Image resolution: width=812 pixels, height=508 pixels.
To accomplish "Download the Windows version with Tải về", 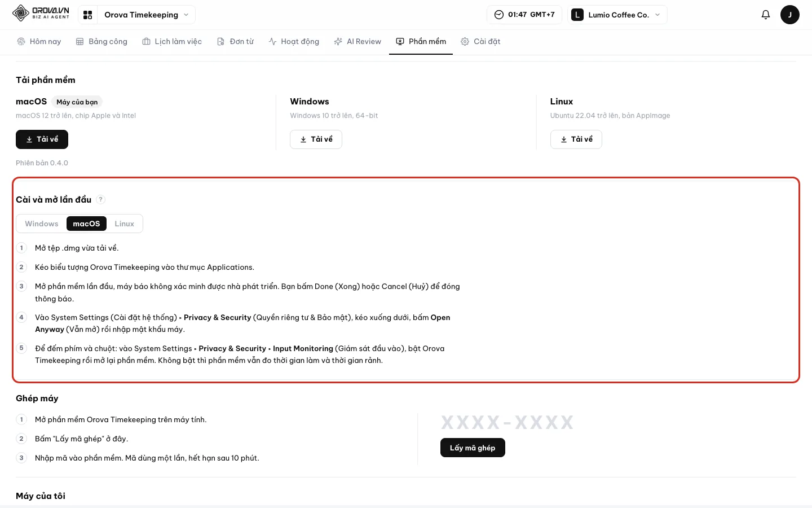I will pyautogui.click(x=316, y=139).
